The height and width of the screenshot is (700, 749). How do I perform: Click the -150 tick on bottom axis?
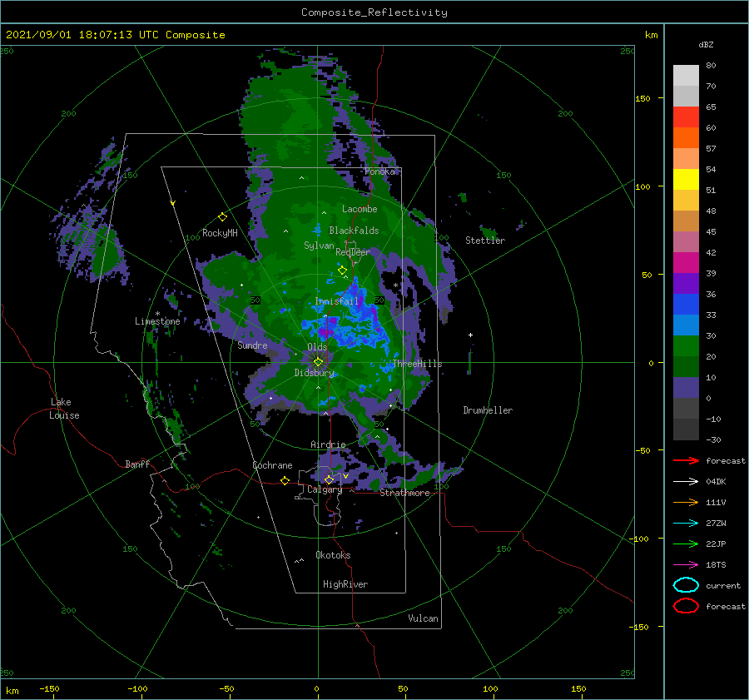pyautogui.click(x=49, y=688)
